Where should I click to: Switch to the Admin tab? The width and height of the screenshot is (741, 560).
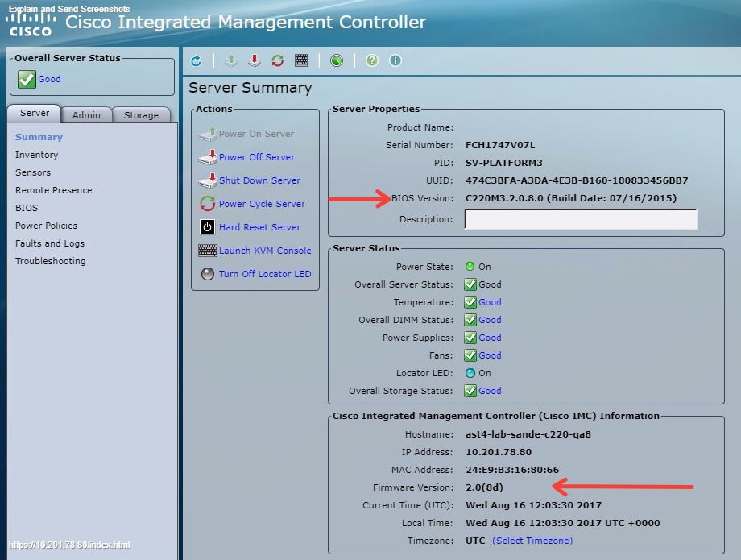coord(87,114)
